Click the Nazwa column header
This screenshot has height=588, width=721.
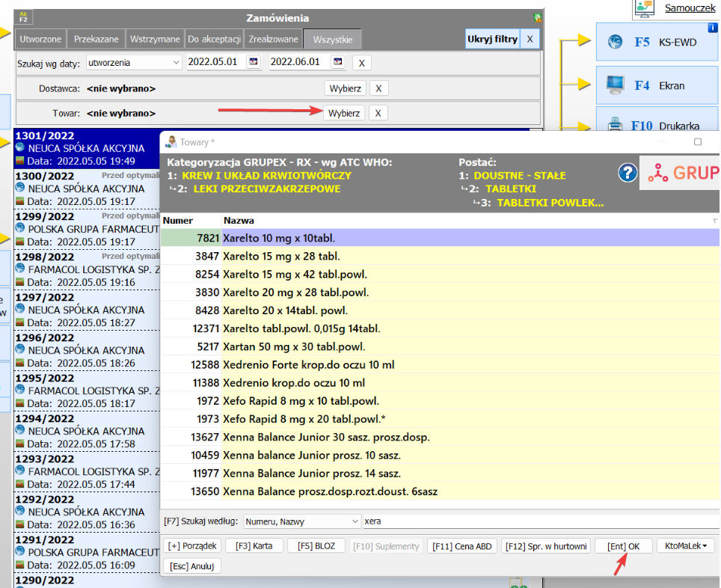click(469, 221)
